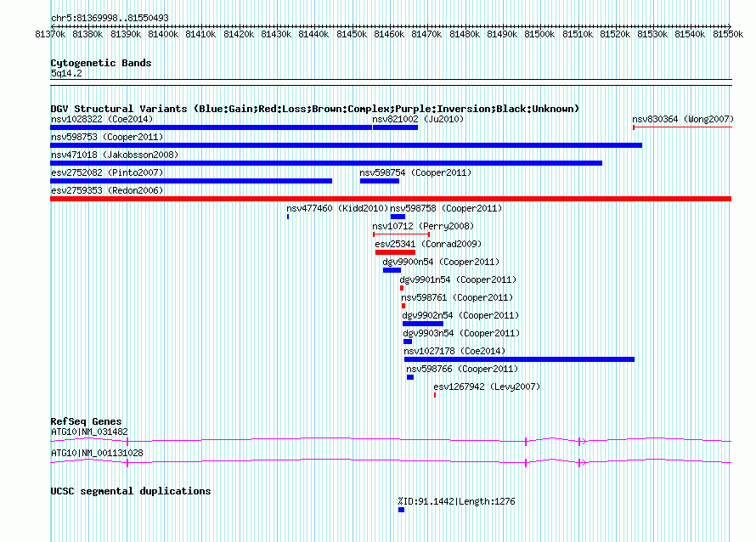Click nsv598761 (Cooper2011) label
756x542 pixels.
coord(457,297)
